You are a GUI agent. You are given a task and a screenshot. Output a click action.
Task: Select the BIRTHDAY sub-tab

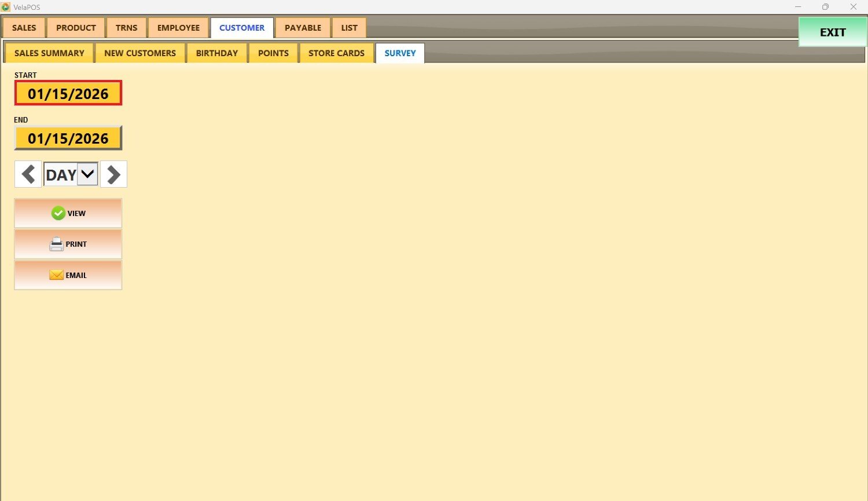tap(217, 53)
